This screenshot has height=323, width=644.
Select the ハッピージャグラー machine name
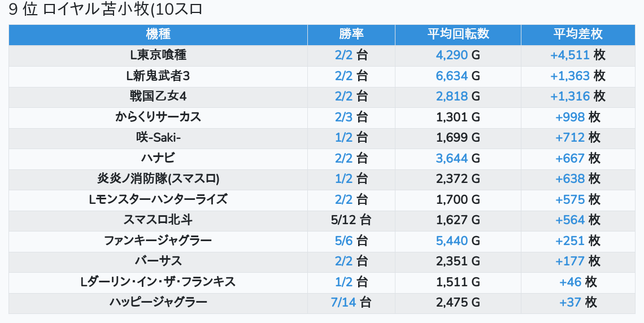coord(158,303)
